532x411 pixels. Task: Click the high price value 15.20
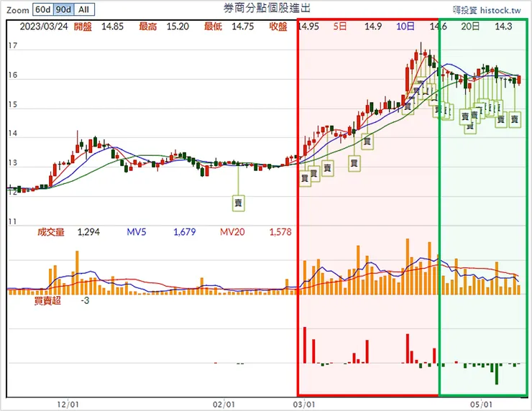(x=178, y=27)
